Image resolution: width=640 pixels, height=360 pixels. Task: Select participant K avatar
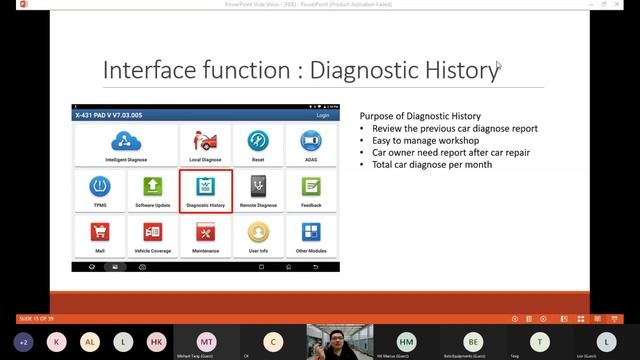tap(56, 342)
